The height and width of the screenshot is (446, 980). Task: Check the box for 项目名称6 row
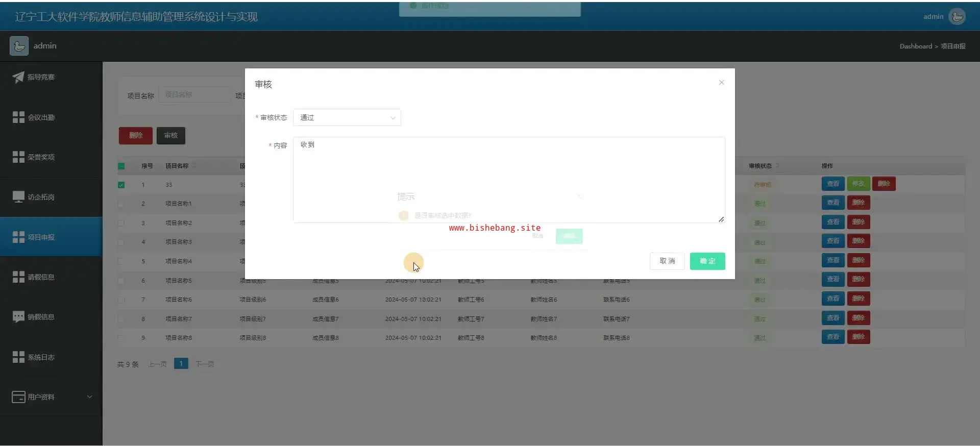(x=121, y=300)
